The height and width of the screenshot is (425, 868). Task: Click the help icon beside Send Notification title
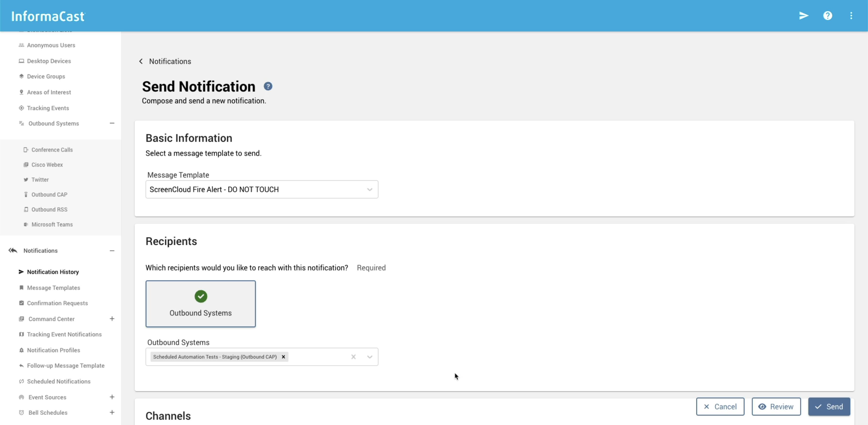[268, 86]
